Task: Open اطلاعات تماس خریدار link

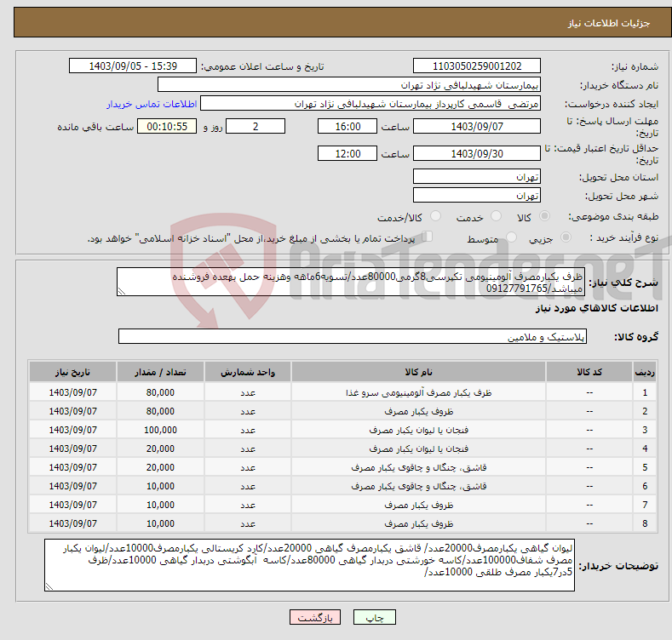Action: click(x=152, y=104)
